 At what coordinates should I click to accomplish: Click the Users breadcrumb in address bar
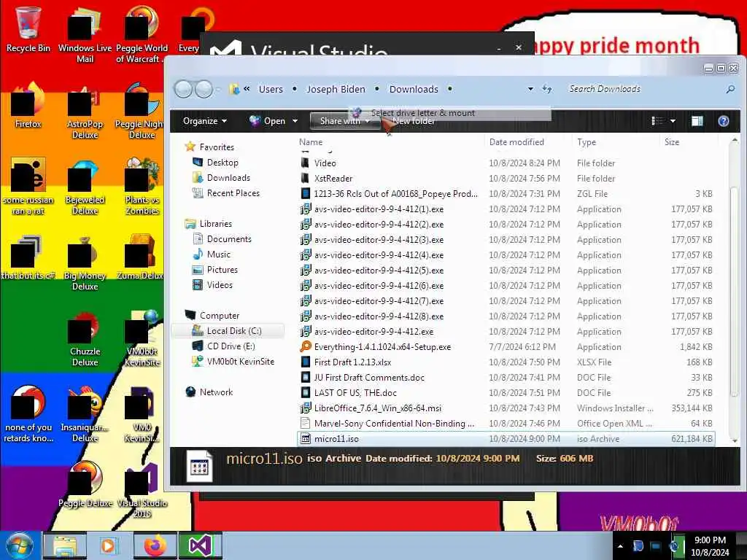[271, 89]
